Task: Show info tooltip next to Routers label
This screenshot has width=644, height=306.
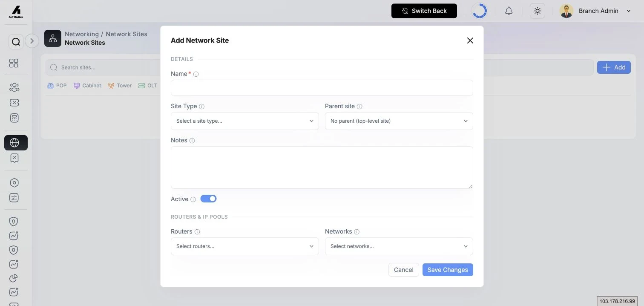Action: click(x=197, y=232)
